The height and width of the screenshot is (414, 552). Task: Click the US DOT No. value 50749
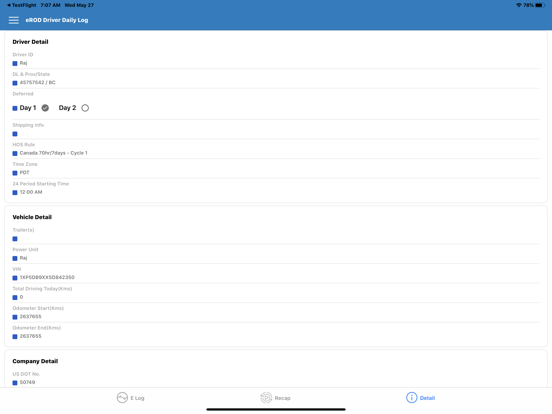tap(27, 382)
